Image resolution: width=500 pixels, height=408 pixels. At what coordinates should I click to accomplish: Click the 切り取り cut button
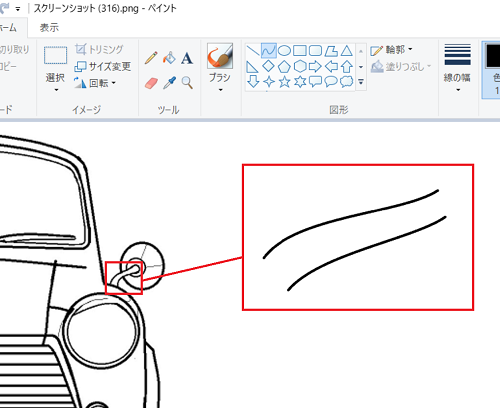coord(14,50)
